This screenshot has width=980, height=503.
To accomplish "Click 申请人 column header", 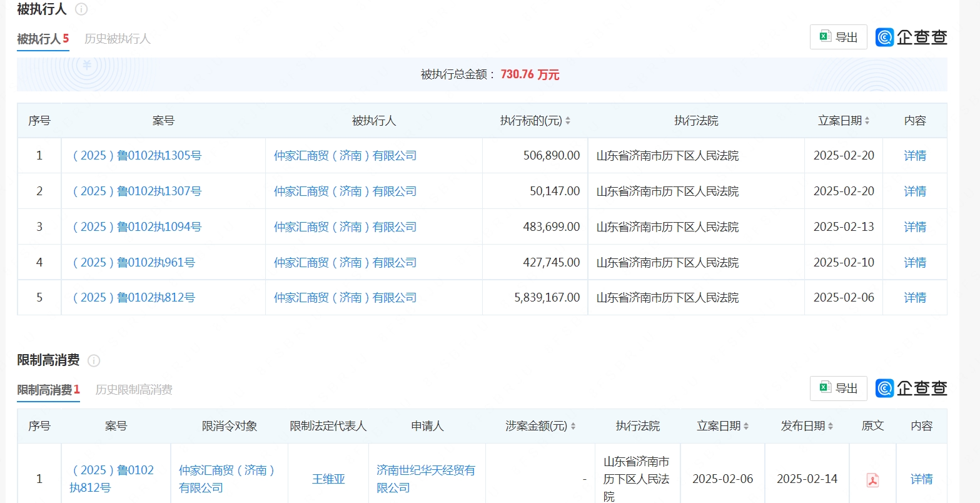I will (427, 426).
